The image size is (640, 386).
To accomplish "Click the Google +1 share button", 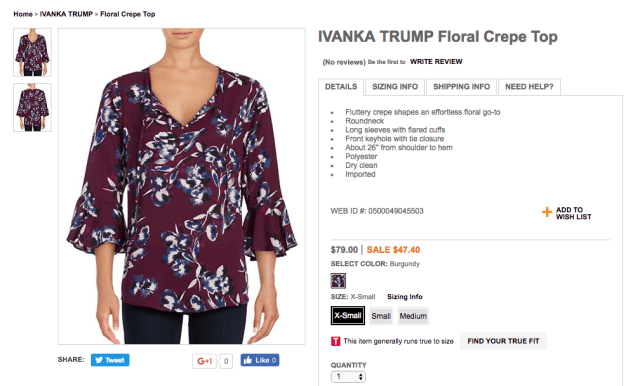I will pos(204,361).
